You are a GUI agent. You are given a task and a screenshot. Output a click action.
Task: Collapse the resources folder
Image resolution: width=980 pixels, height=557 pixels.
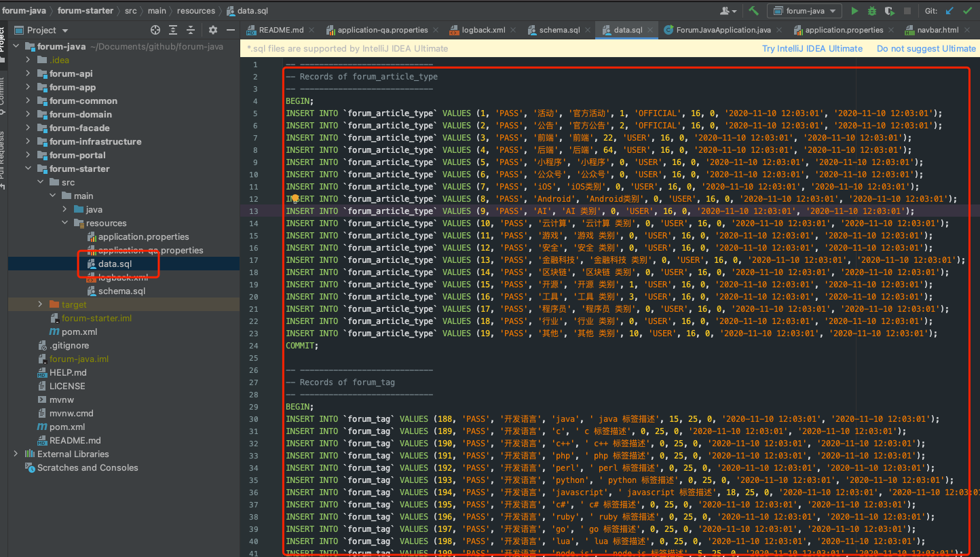[x=64, y=223]
